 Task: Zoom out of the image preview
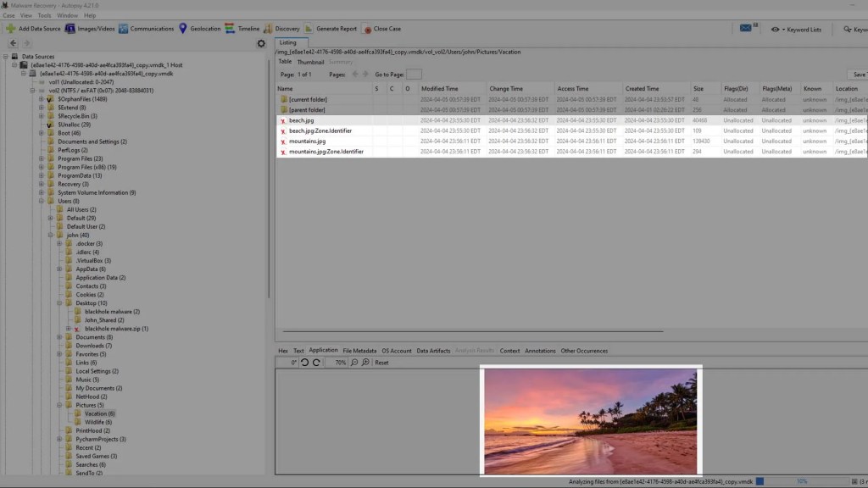coord(354,363)
